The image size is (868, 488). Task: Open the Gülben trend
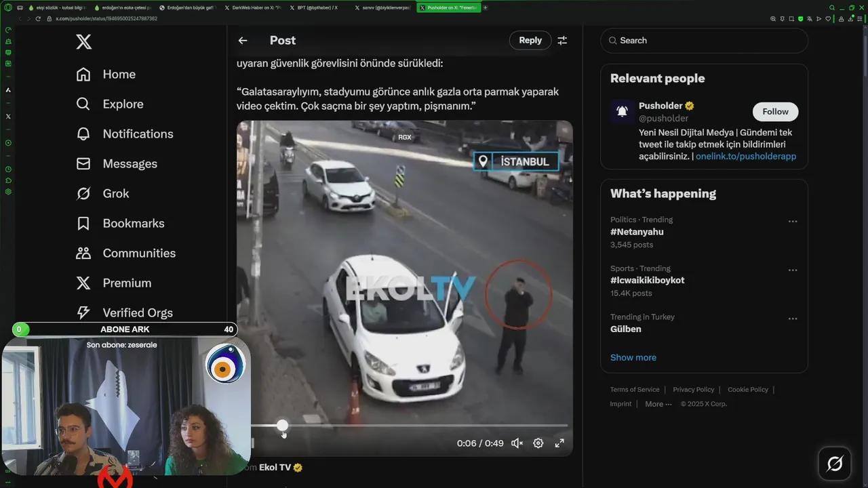(x=626, y=329)
